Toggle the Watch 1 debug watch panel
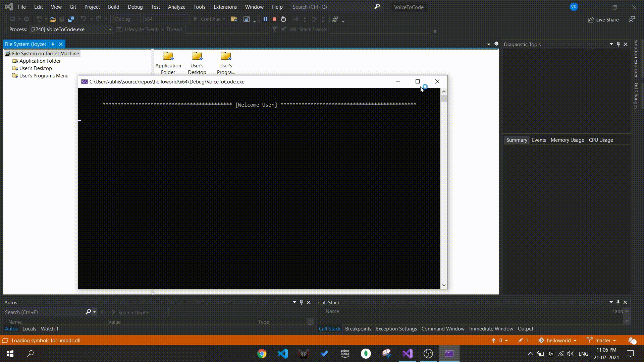This screenshot has width=644, height=362. click(x=50, y=329)
